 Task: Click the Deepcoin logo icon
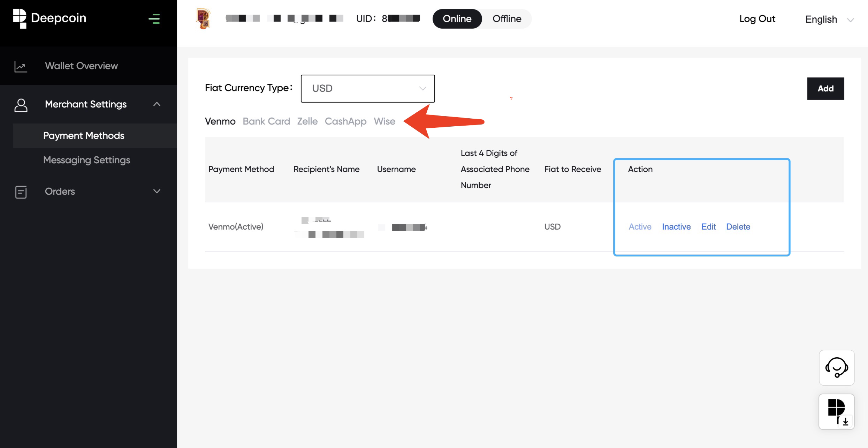20,18
